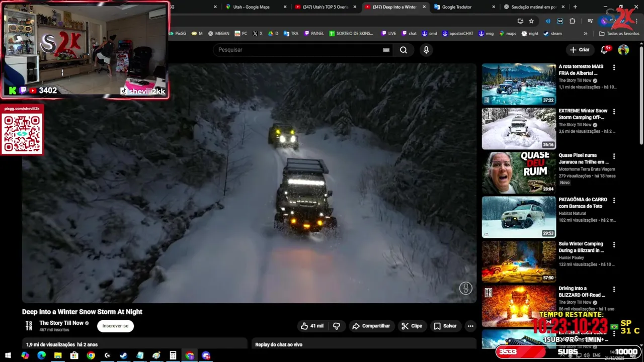This screenshot has width=644, height=362.
Task: Launch Microsoft Edge from the taskbar
Action: [41, 355]
